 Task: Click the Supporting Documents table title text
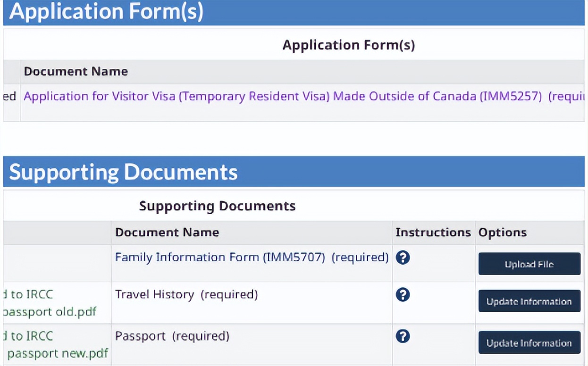click(217, 206)
